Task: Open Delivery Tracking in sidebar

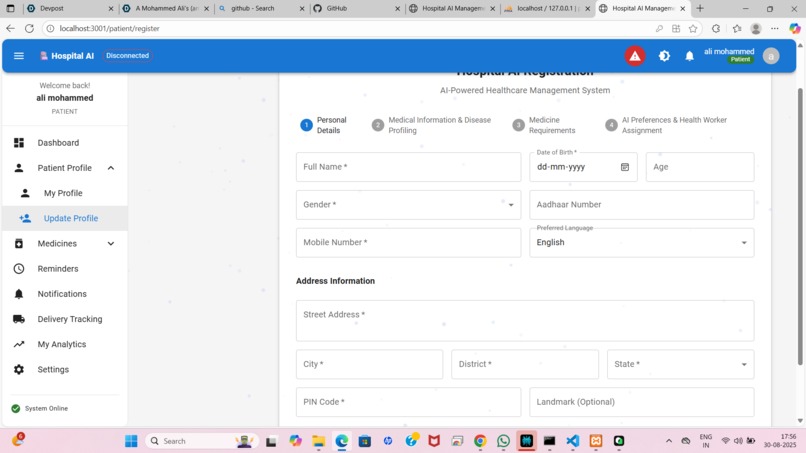Action: [65, 319]
